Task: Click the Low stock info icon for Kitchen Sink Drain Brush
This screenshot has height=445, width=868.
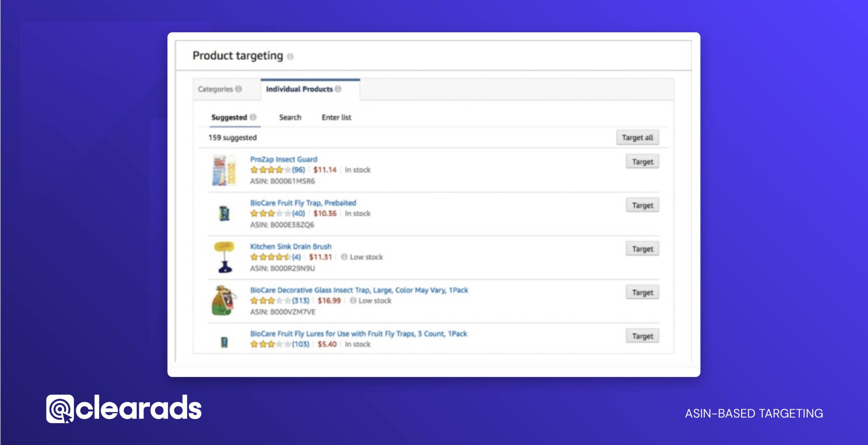Action: point(344,257)
